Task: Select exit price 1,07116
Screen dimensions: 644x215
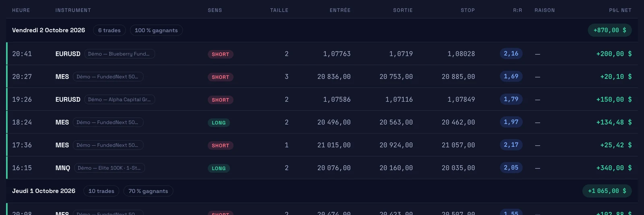Action: [x=399, y=99]
